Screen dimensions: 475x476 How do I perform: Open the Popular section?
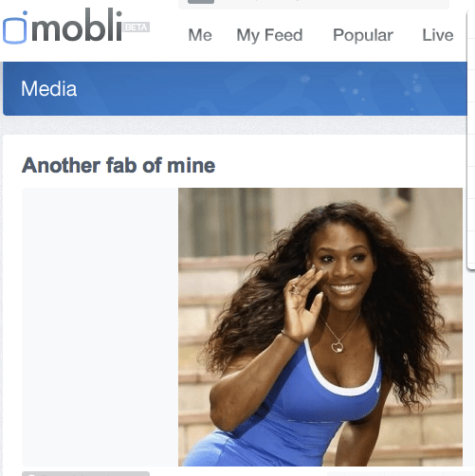point(363,35)
